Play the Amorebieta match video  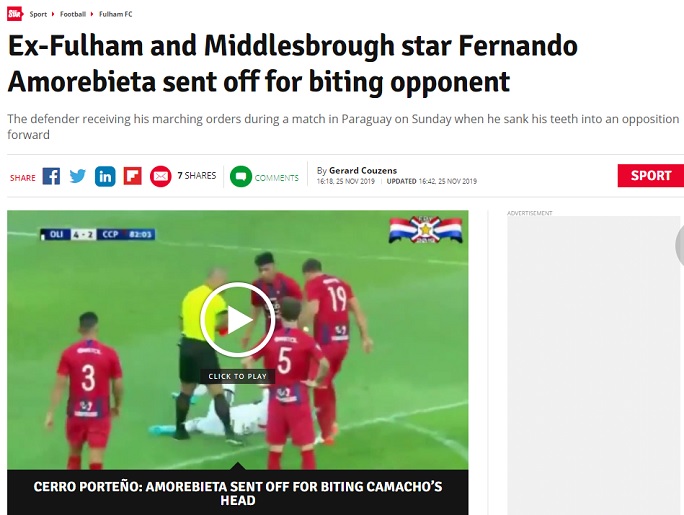[x=238, y=320]
